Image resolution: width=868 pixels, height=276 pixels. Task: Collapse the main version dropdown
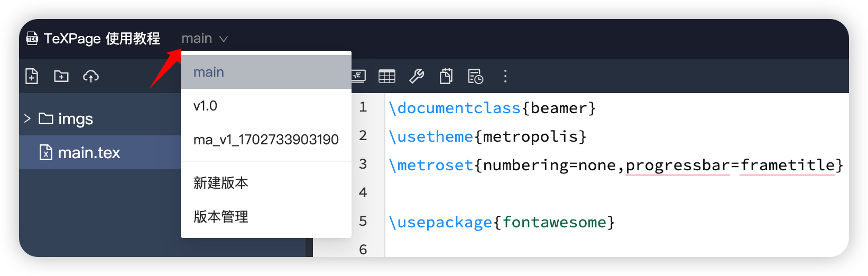click(205, 39)
